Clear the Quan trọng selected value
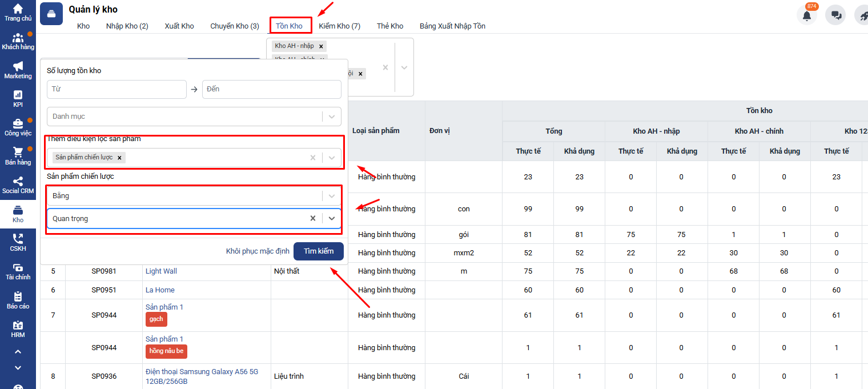Viewport: 868px width, 389px height. pos(313,218)
